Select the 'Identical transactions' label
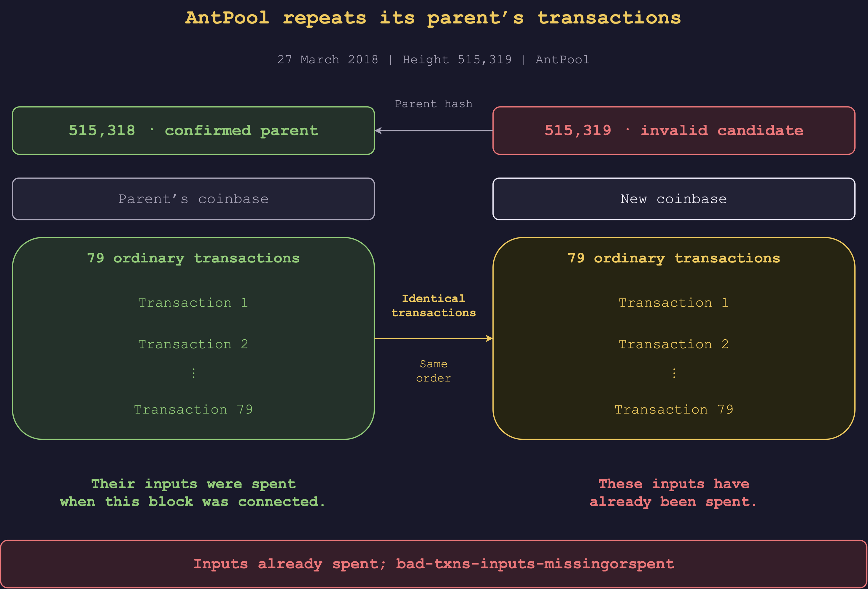 [x=434, y=305]
